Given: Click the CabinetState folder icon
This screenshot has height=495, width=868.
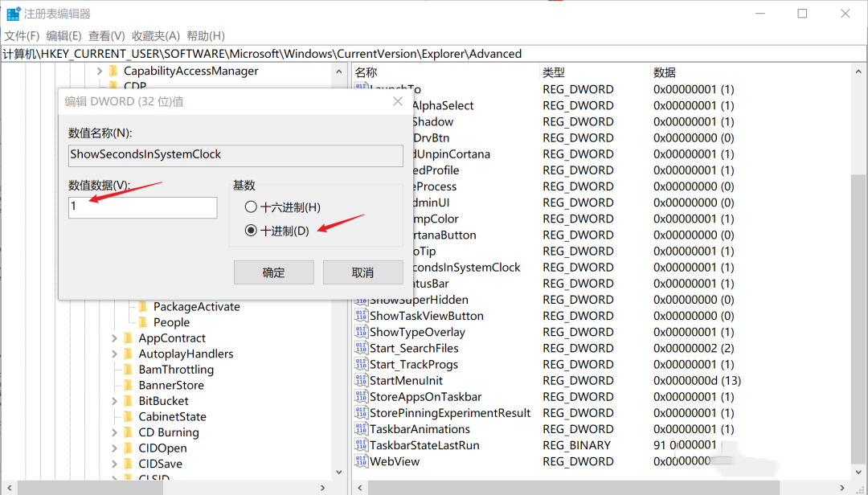Looking at the screenshot, I should pos(129,416).
